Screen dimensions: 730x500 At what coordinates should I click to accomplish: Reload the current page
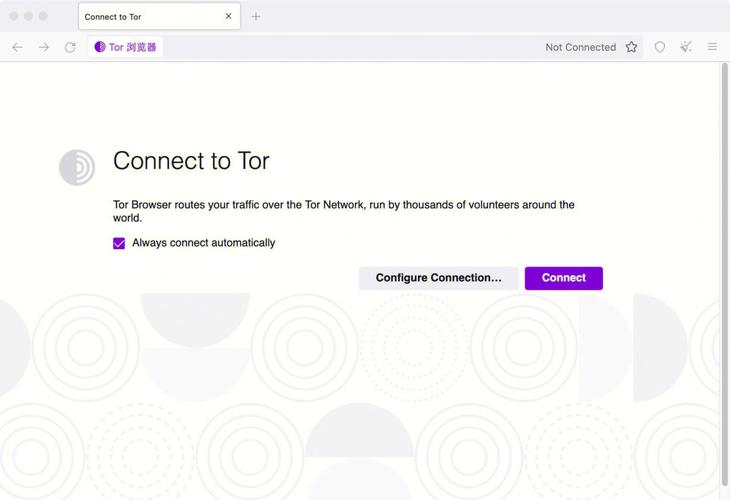coord(70,47)
